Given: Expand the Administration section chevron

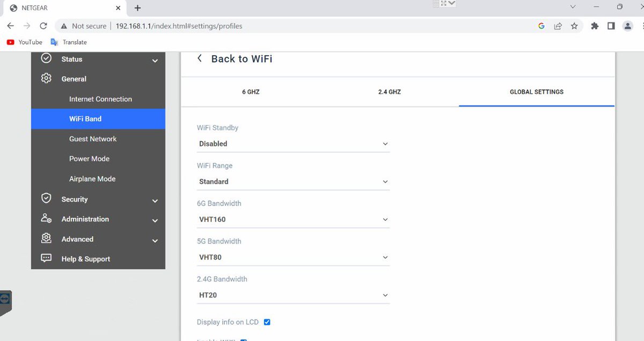Looking at the screenshot, I should [155, 221].
